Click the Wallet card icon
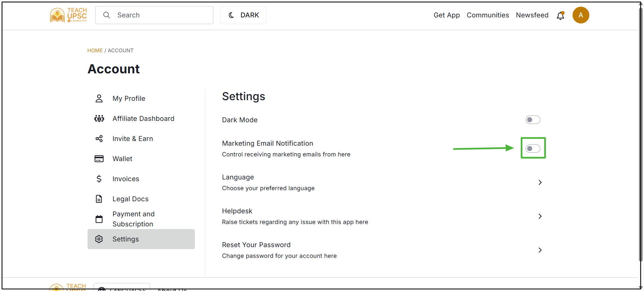 (x=99, y=159)
